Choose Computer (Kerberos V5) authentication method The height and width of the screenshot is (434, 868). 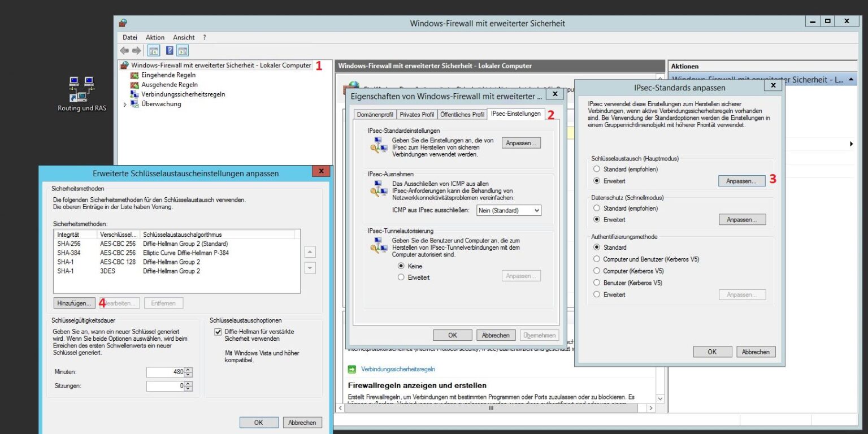click(x=597, y=271)
